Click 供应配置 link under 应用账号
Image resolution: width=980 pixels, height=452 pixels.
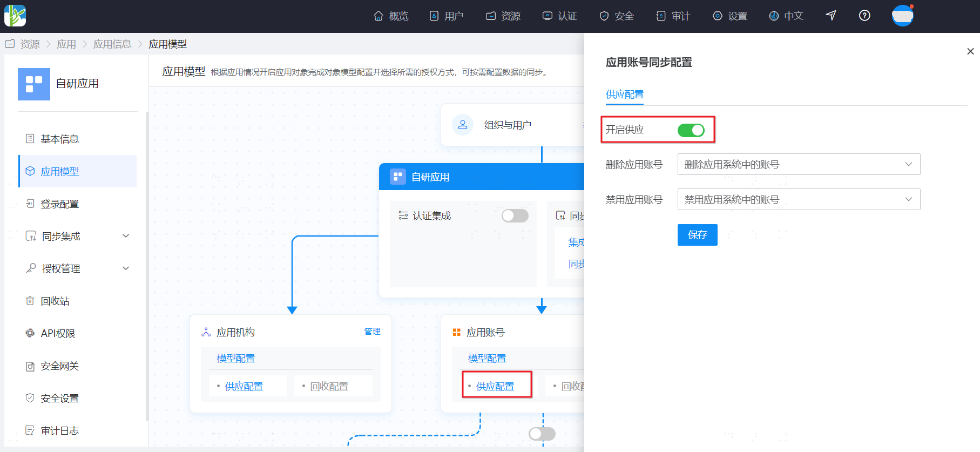coord(495,387)
